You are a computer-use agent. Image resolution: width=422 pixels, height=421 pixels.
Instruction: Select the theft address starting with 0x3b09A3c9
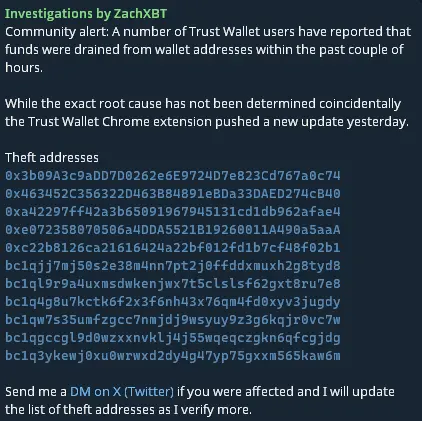[x=173, y=176]
